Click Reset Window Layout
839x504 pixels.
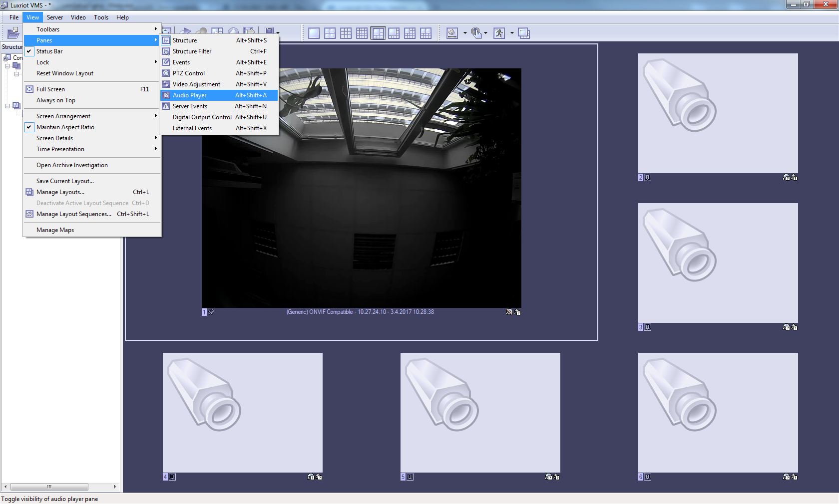65,73
